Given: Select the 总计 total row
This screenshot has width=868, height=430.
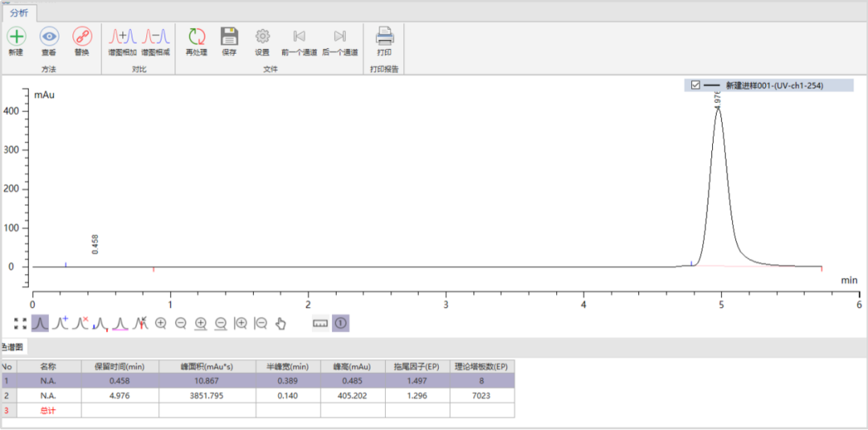Looking at the screenshot, I should [258, 411].
